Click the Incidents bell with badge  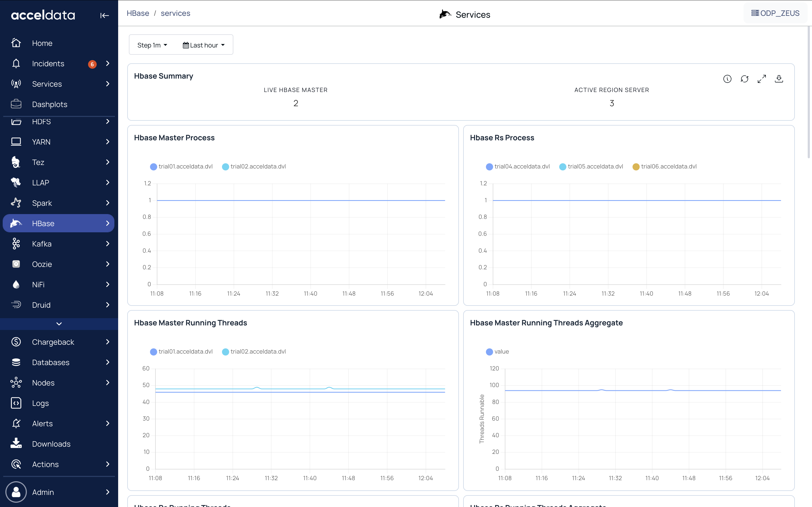16,63
